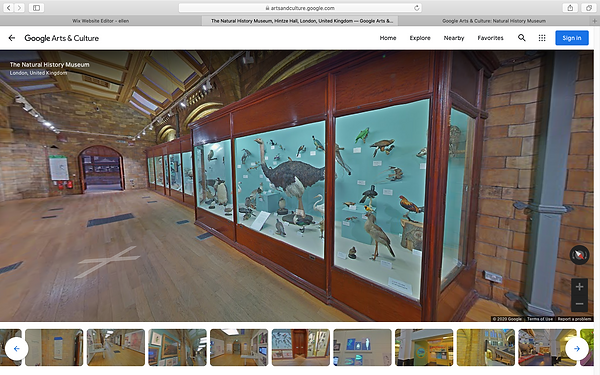Open thumbnail of Hintze Hall stone arches
600x375 pixels.
click(486, 347)
